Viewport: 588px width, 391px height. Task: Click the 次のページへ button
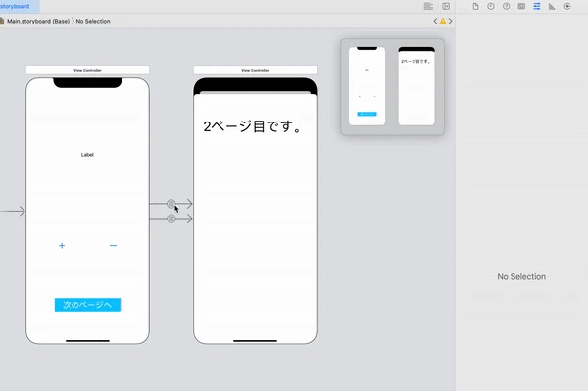tap(88, 305)
